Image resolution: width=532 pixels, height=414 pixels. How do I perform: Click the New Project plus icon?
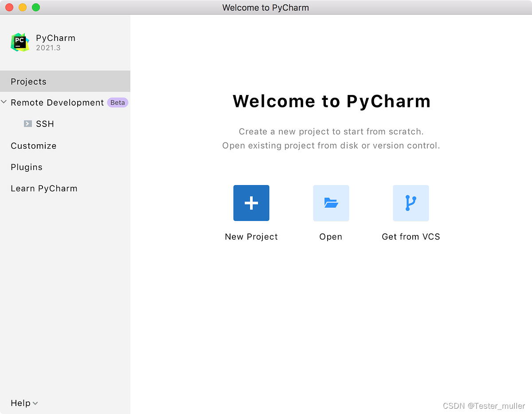[251, 203]
